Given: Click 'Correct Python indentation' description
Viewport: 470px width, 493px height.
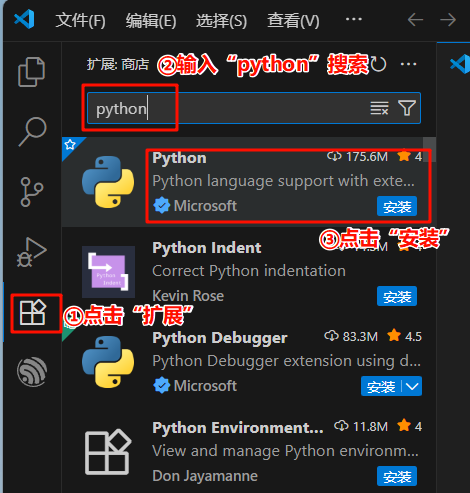Looking at the screenshot, I should pyautogui.click(x=249, y=271).
